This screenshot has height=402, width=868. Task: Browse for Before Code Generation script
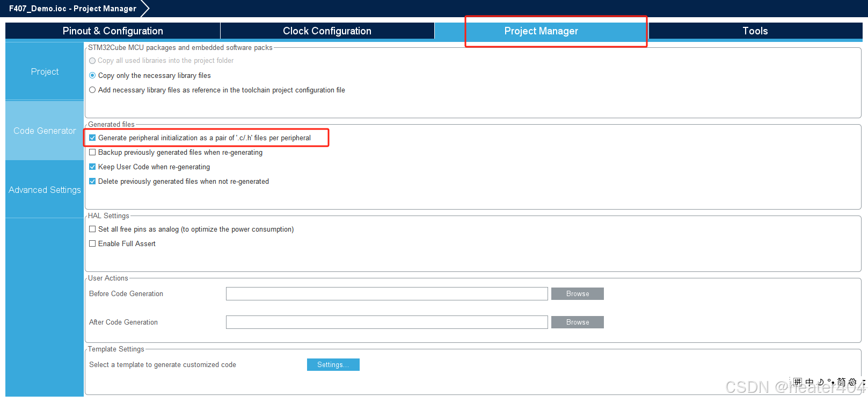tap(578, 294)
